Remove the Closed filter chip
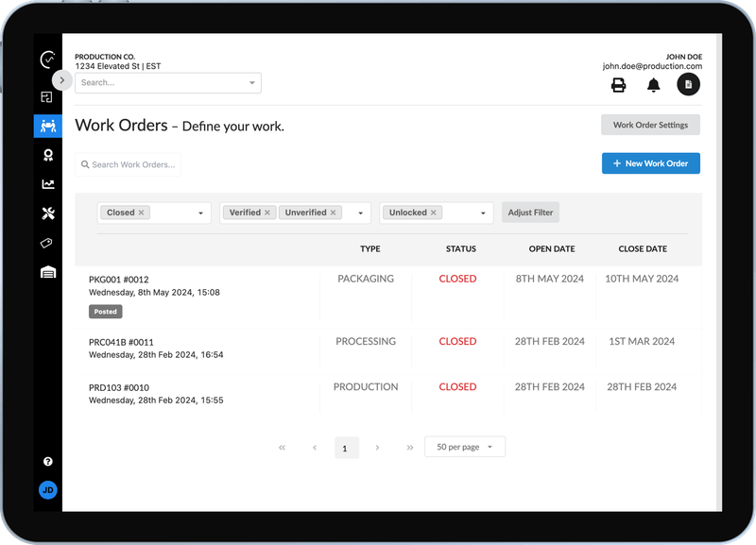756x545 pixels. pos(144,213)
